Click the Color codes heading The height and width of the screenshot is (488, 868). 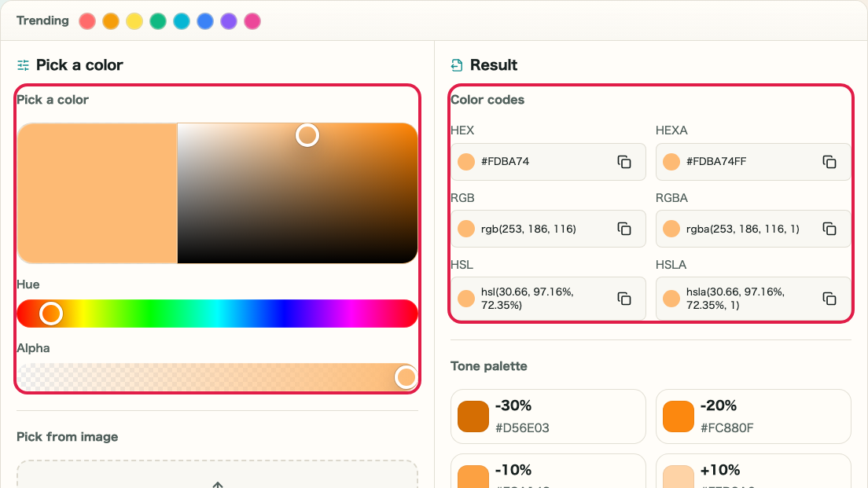tap(487, 100)
